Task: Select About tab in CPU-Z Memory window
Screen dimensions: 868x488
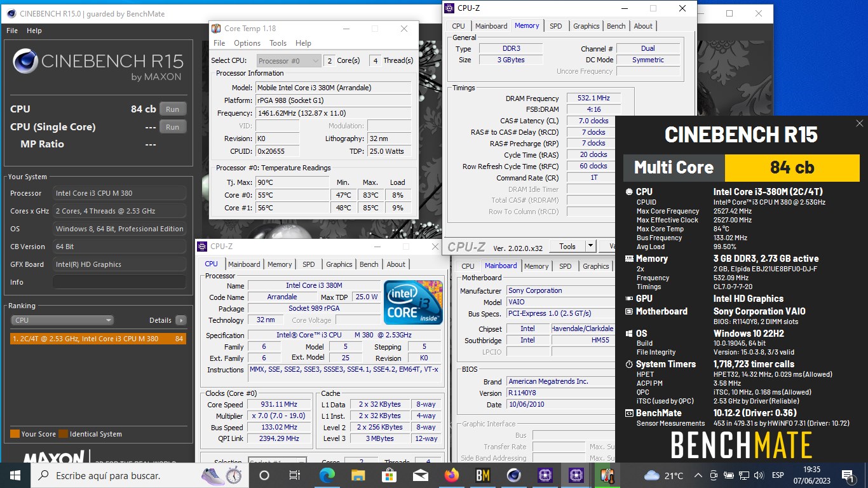Action: [643, 26]
